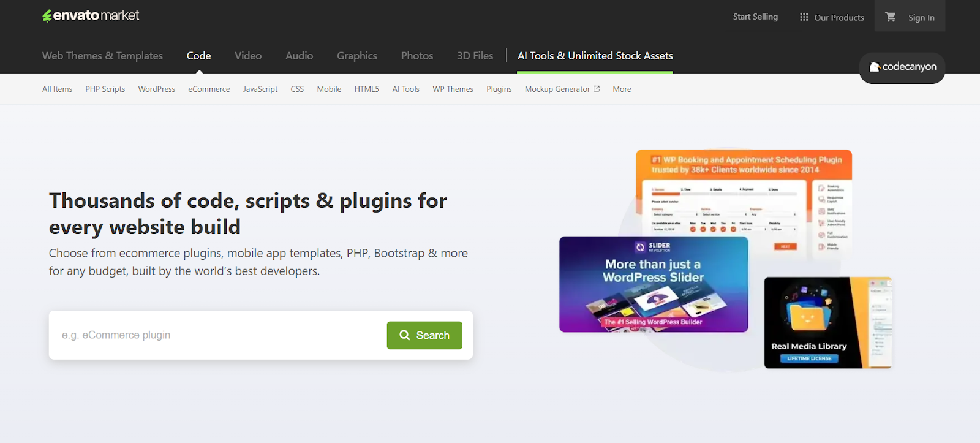980x443 pixels.
Task: Browse WP Themes subcategory
Action: tap(453, 89)
